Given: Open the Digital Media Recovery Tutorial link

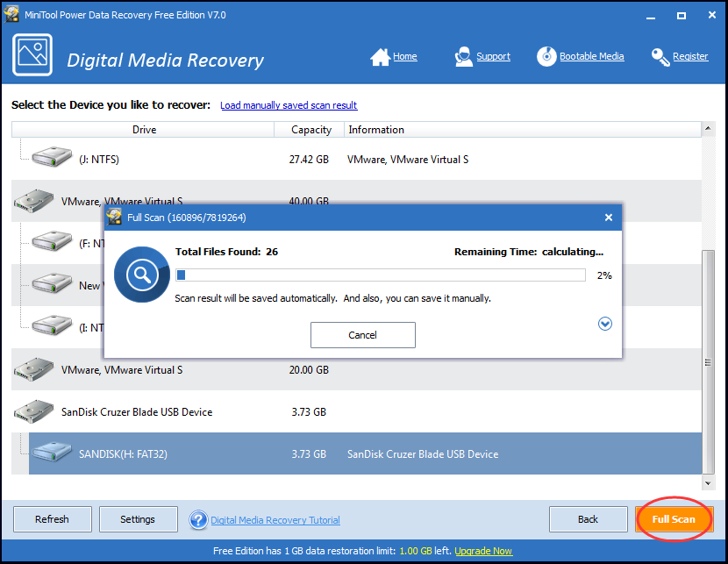Looking at the screenshot, I should click(275, 520).
